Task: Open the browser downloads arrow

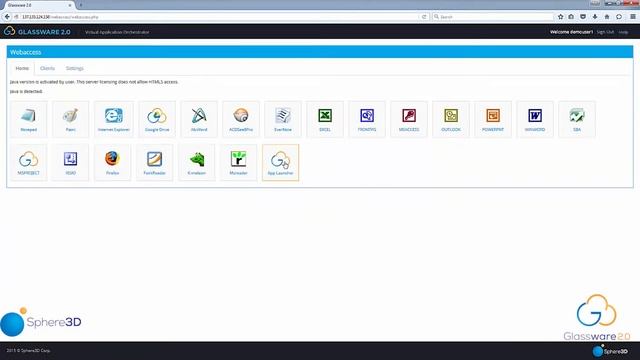Action: tap(595, 17)
